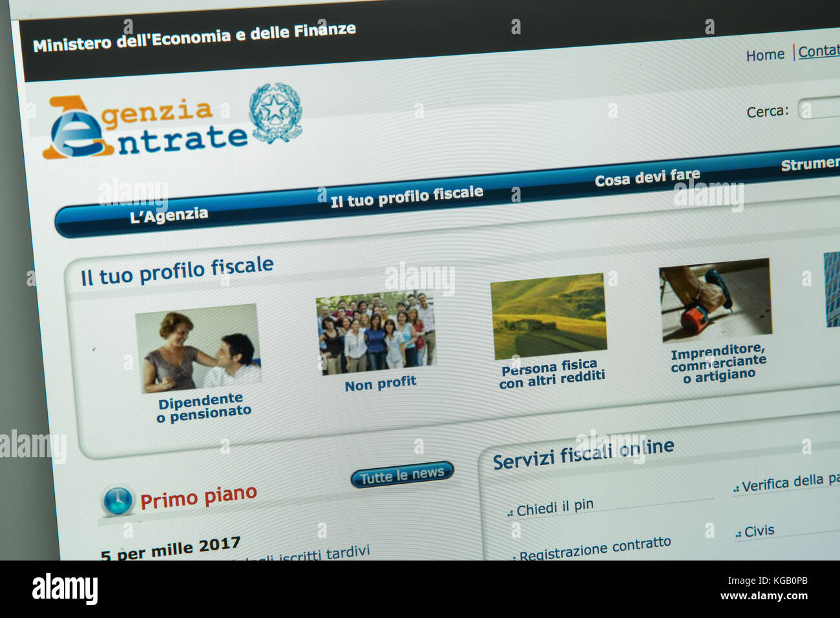The width and height of the screenshot is (840, 618).
Task: Open the Cosa devi fare menu
Action: (647, 177)
